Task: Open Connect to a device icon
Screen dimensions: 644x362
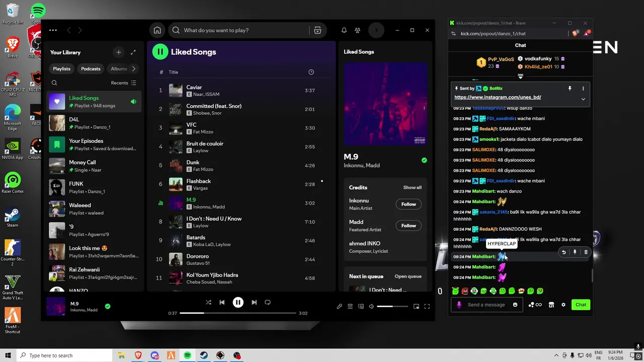Action: click(x=361, y=306)
